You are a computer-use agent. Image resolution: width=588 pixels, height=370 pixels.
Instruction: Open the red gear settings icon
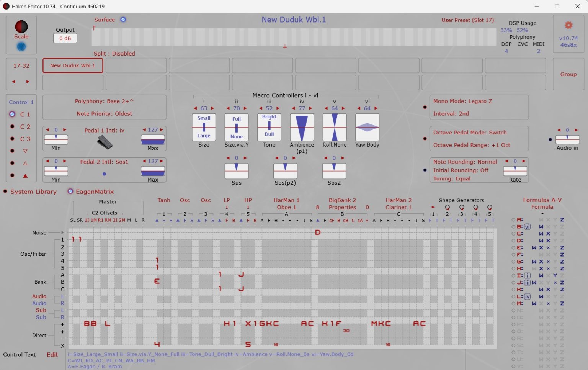click(568, 25)
